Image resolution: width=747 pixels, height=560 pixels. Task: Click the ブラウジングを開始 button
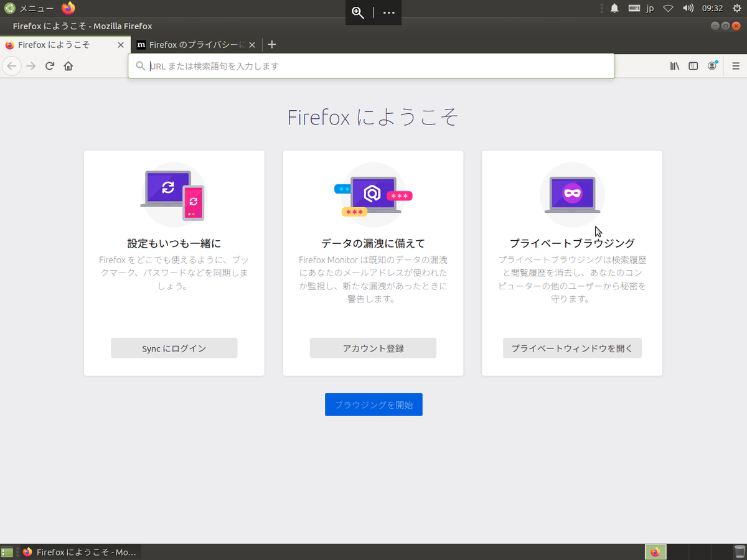(373, 404)
